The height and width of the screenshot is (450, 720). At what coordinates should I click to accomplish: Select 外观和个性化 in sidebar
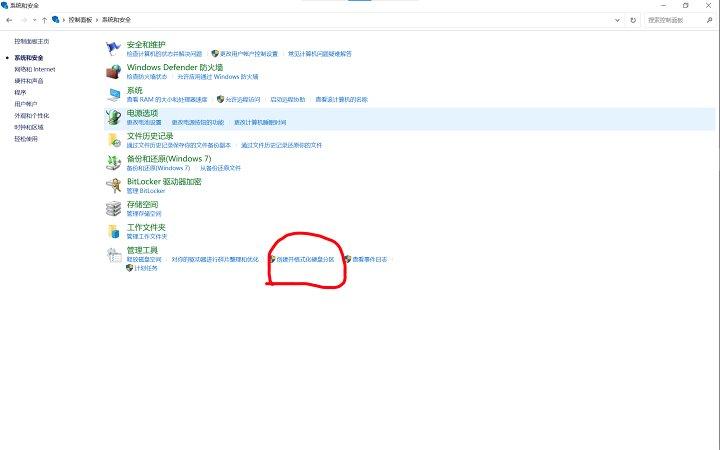[32, 116]
